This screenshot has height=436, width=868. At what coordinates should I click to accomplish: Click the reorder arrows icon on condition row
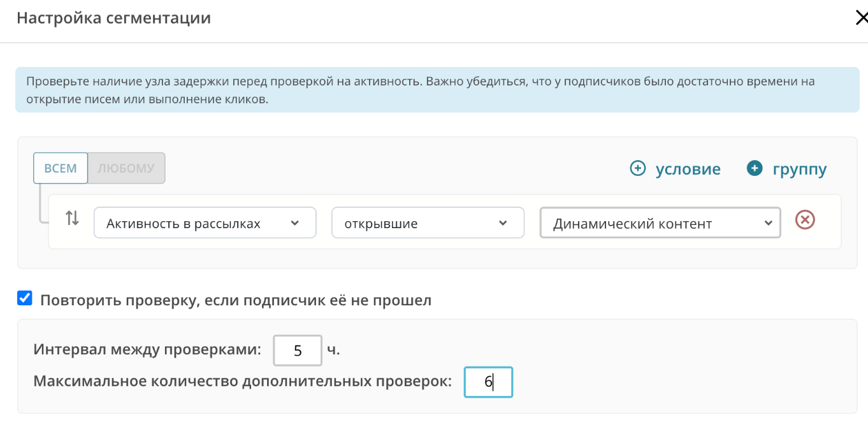73,219
